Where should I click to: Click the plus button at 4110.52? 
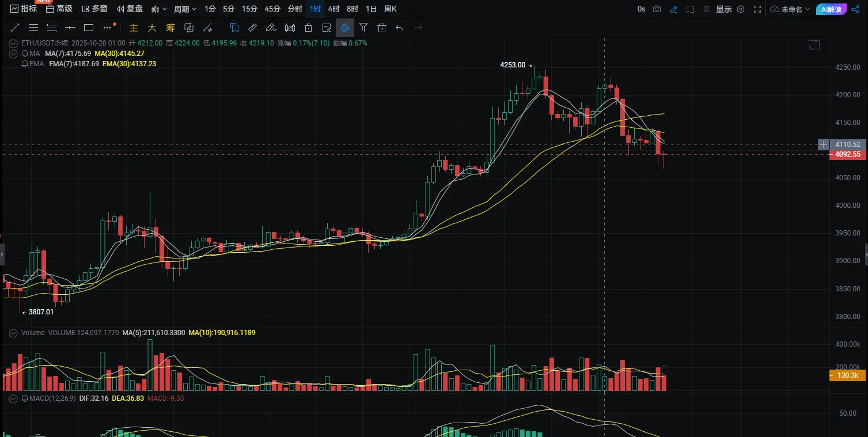[824, 145]
